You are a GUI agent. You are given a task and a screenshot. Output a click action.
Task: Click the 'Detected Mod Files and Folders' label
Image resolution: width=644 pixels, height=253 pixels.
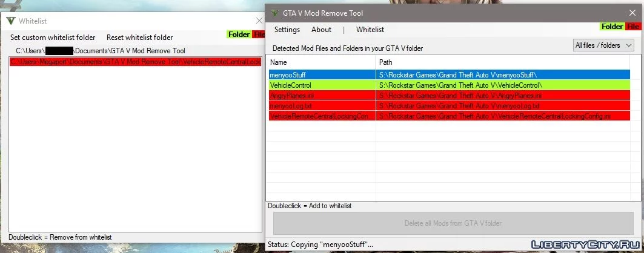(348, 48)
